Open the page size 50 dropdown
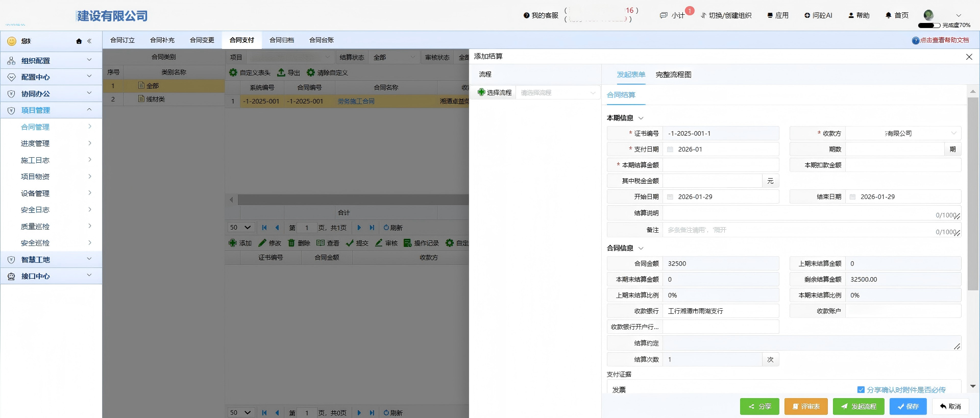 tap(240, 228)
